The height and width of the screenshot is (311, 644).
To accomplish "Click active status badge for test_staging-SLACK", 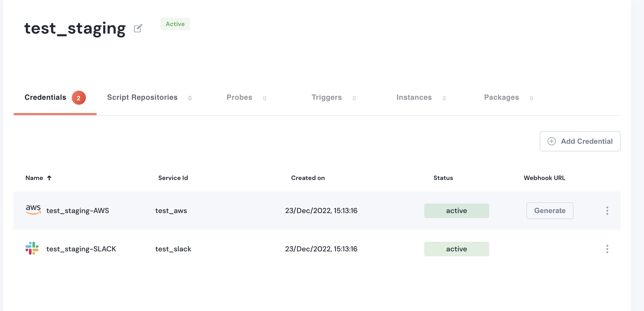I will pyautogui.click(x=456, y=249).
